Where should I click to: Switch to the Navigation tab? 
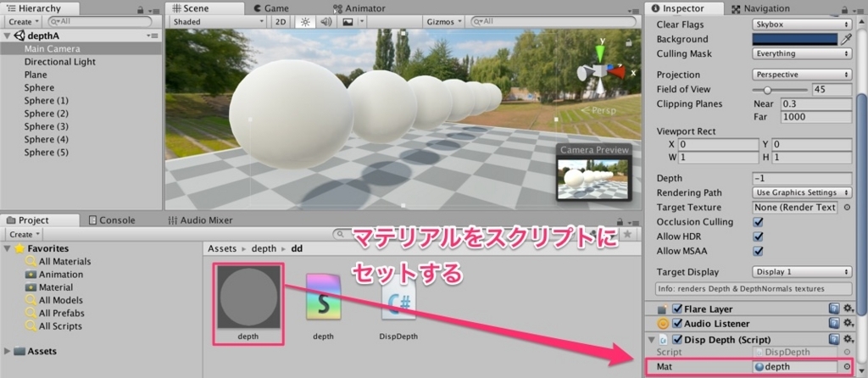(x=760, y=8)
